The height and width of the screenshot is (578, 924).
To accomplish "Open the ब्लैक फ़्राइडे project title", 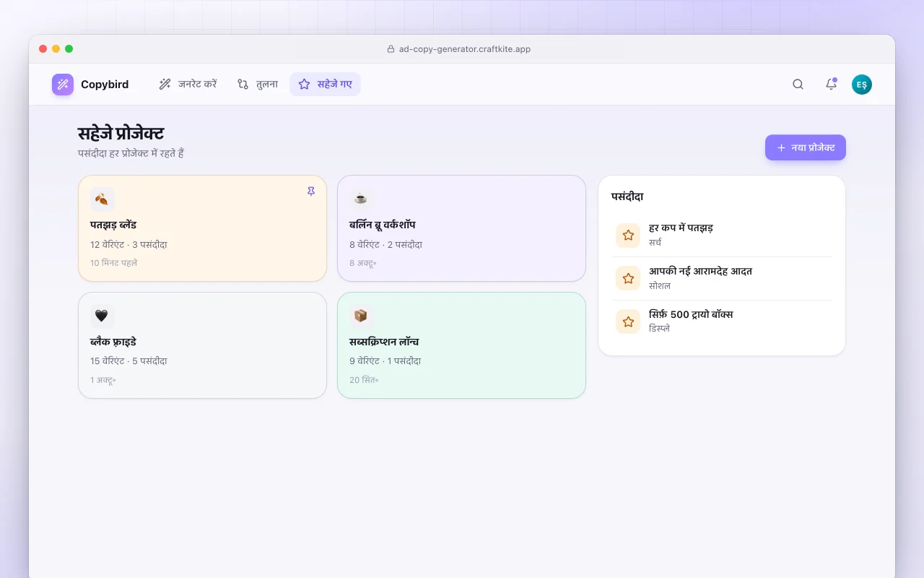I will pyautogui.click(x=113, y=342).
